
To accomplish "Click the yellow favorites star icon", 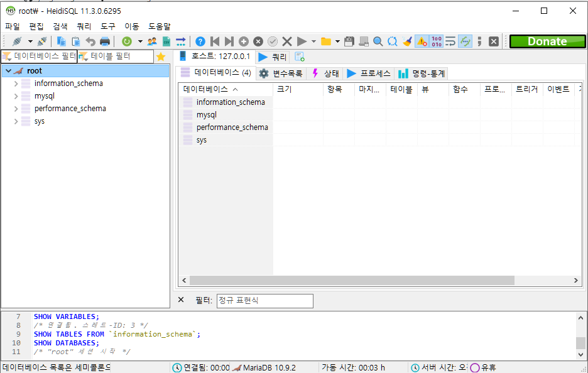I will pyautogui.click(x=161, y=57).
